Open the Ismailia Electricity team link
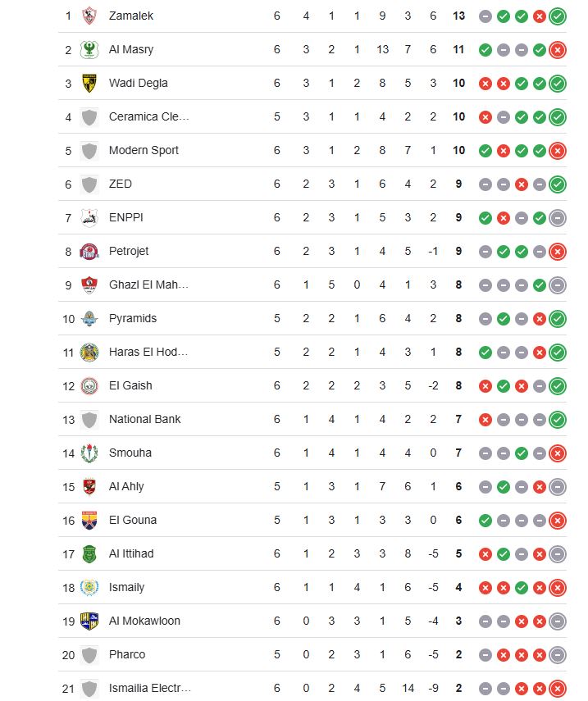The width and height of the screenshot is (588, 701). coord(150,688)
